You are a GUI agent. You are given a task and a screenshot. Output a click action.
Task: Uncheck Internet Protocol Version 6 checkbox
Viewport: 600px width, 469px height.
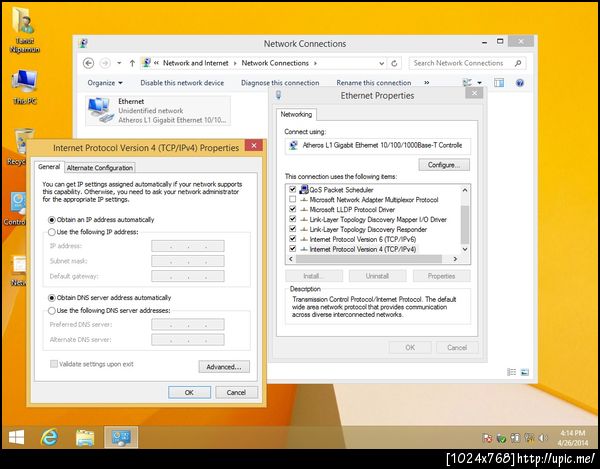[x=293, y=239]
